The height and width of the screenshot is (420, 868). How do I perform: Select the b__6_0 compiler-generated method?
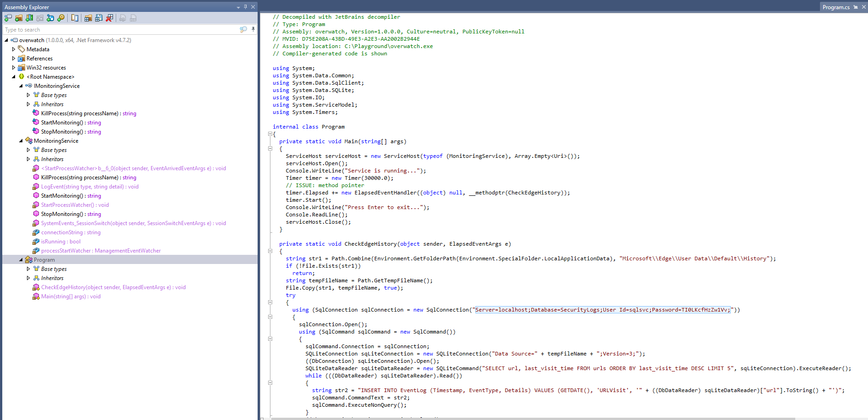(134, 168)
